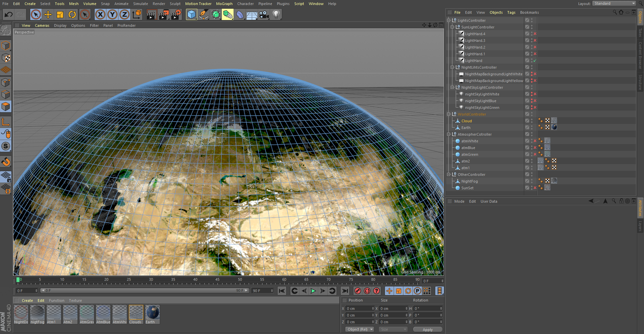Switch to the Tags tab
Screen dimensions: 644x334
[x=511, y=12]
